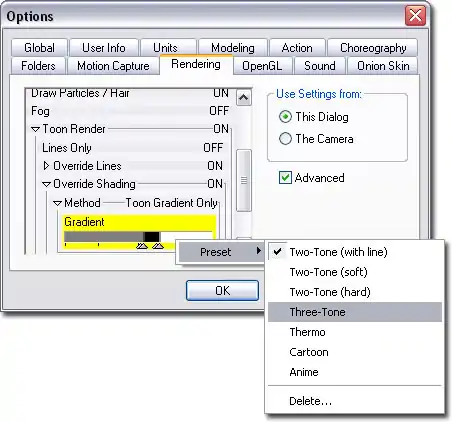Screen dimensions: 452x422
Task: Choose Two-Tone (soft) preset
Action: click(x=355, y=272)
